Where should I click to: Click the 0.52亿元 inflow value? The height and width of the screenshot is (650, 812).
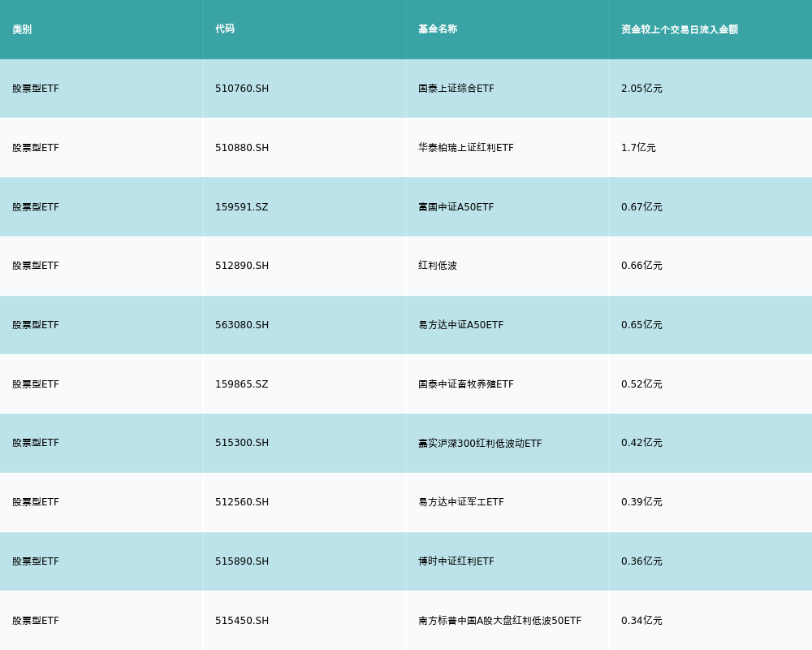coord(641,384)
